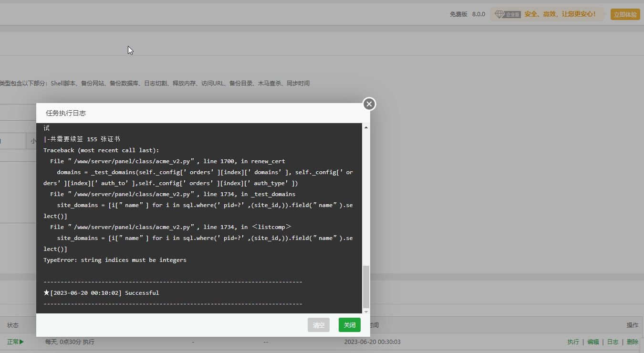This screenshot has width=644, height=353.
Task: Toggle the 正常 status of the task
Action: [15, 342]
